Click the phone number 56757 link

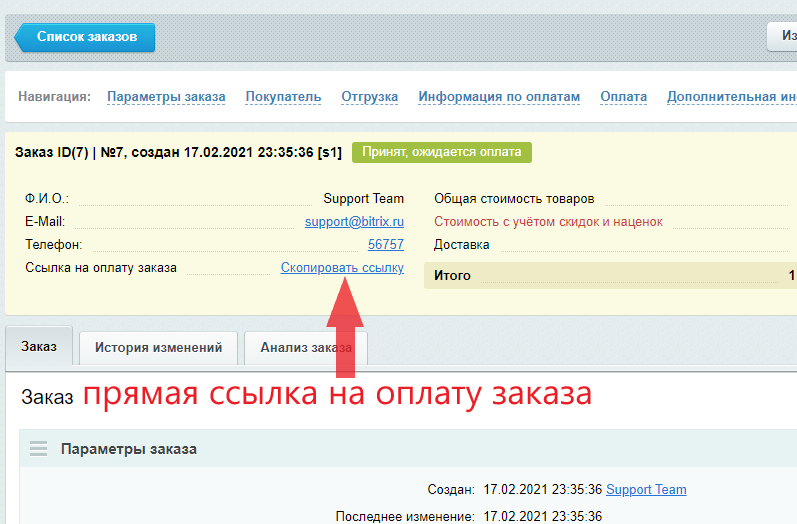(385, 244)
